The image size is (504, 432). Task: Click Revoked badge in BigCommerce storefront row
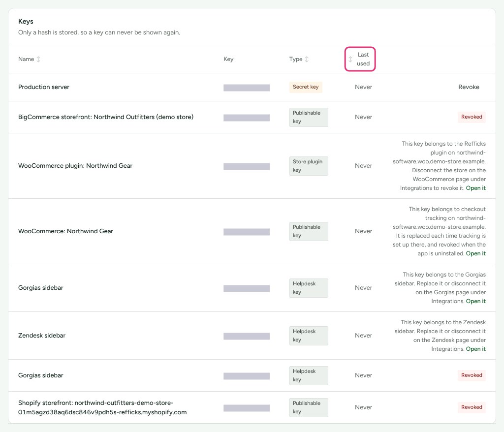click(x=472, y=117)
